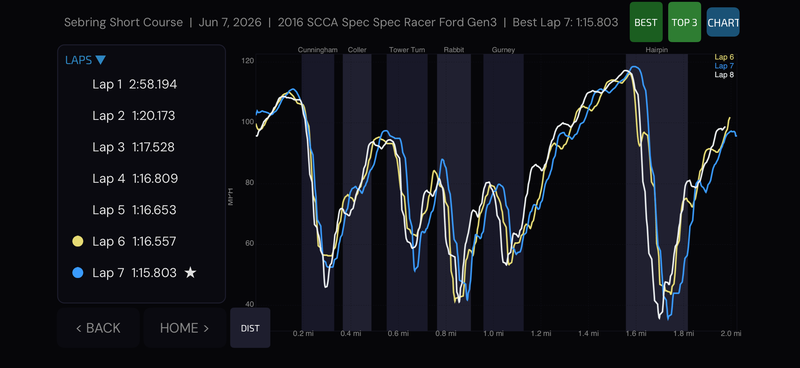Click the blue LAPS triangle arrow
Viewport: 800px width, 368px height.
pyautogui.click(x=101, y=60)
